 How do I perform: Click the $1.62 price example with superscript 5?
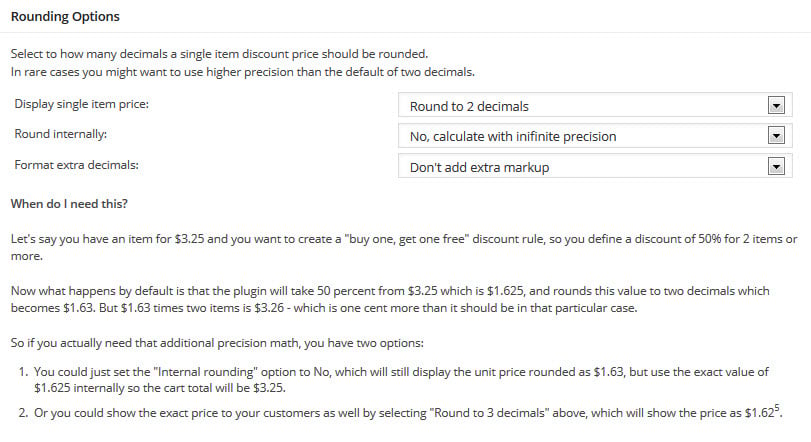click(763, 412)
